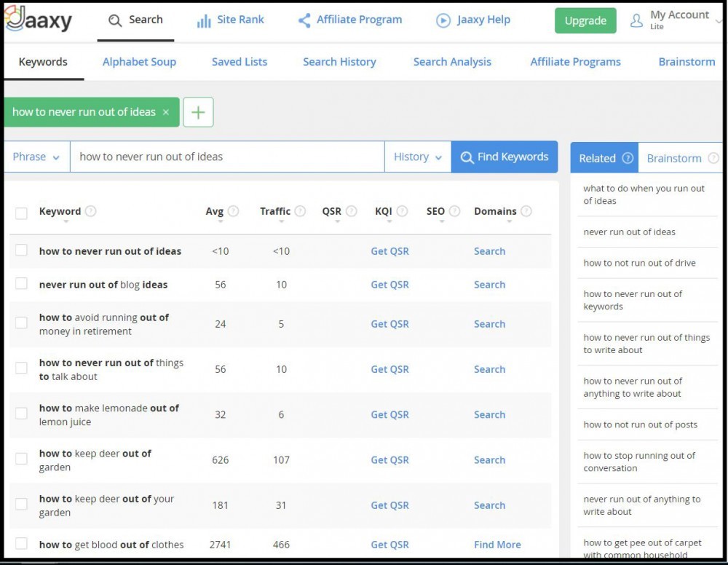Get QSR for 'never run out of blog ideas'
Screen dimensions: 728x565
point(389,285)
